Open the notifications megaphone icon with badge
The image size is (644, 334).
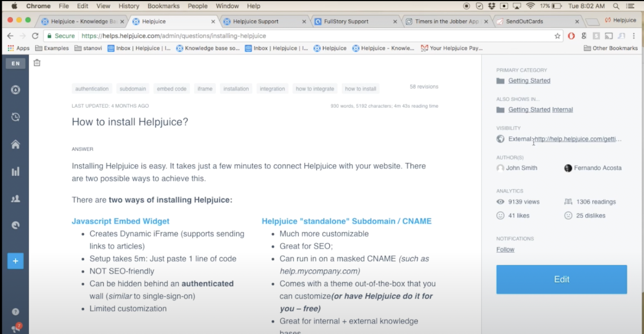point(16,327)
